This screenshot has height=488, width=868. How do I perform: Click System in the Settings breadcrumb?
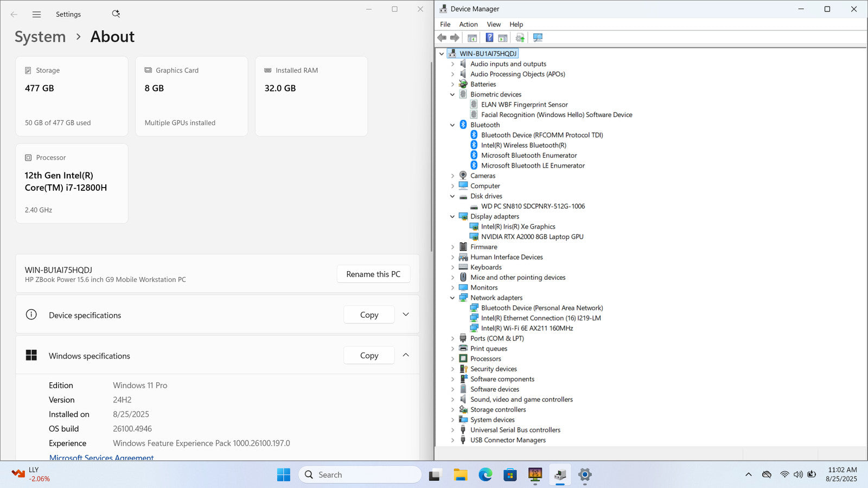[40, 36]
